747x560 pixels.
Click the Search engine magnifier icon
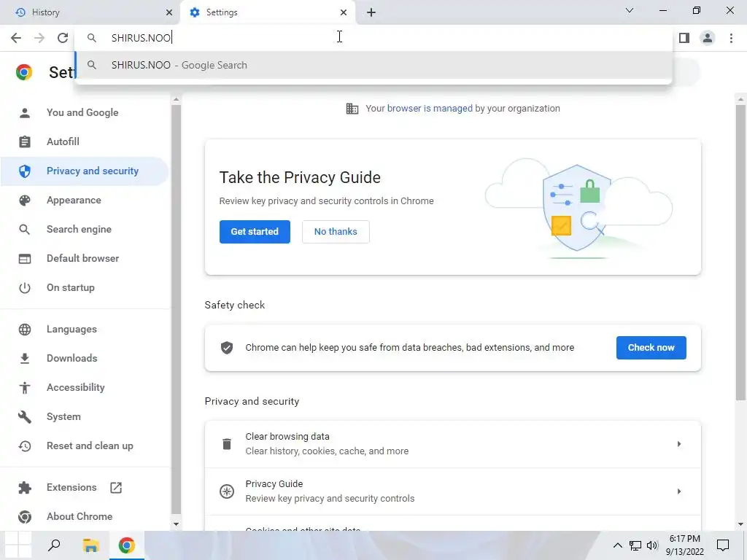point(24,230)
